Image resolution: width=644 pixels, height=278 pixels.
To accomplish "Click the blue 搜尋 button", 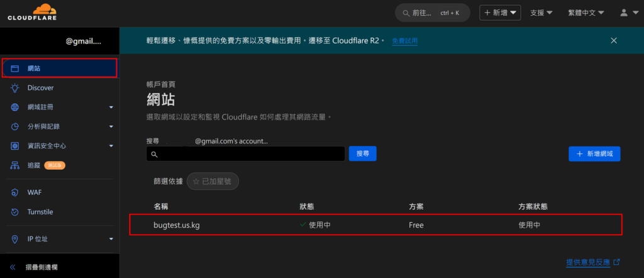I will [x=362, y=153].
